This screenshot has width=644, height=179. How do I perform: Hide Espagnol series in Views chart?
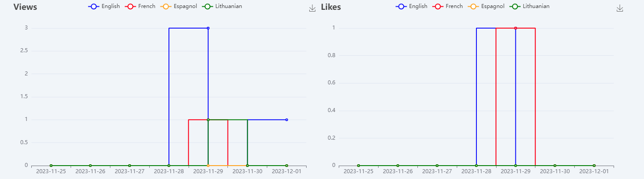click(176, 6)
